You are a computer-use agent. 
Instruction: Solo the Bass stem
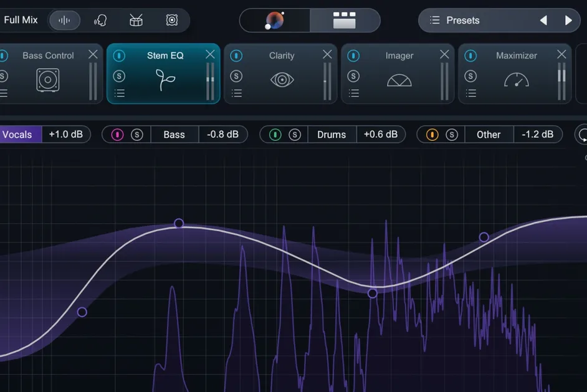click(x=137, y=135)
